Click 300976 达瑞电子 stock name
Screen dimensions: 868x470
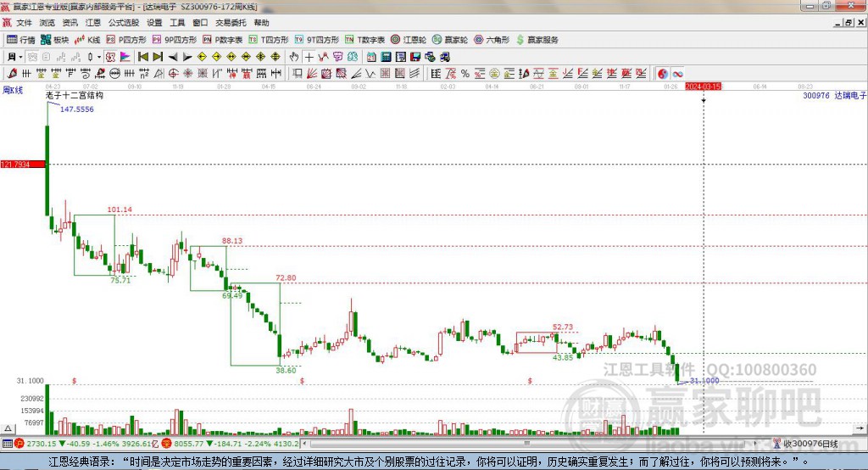[x=834, y=95]
